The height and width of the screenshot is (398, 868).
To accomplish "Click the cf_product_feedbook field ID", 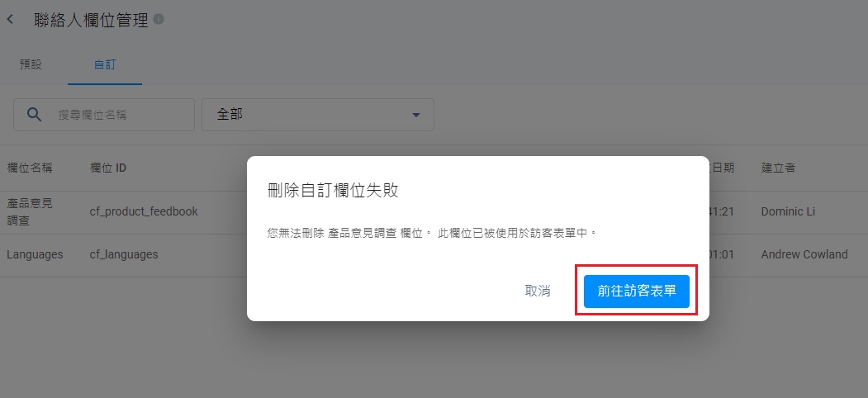I will pos(144,211).
